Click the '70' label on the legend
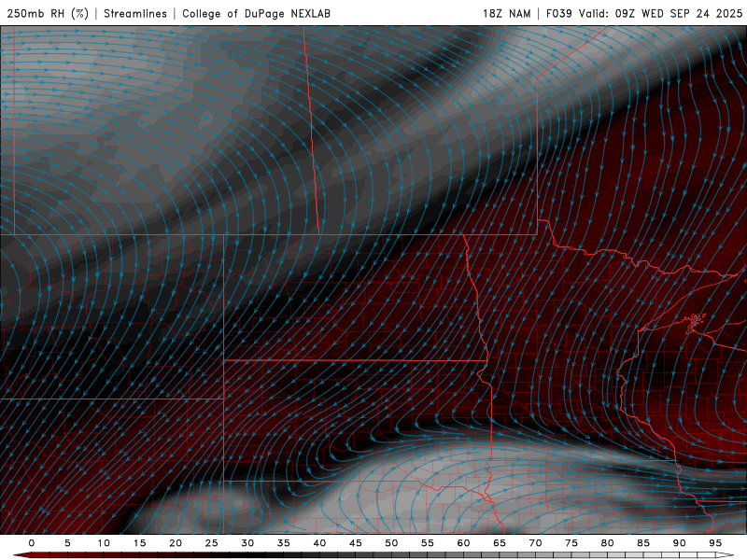 click(x=535, y=543)
